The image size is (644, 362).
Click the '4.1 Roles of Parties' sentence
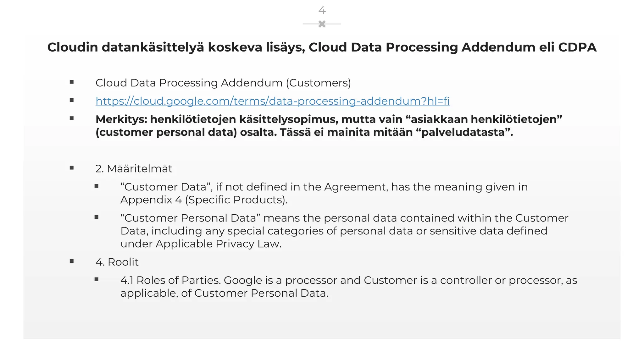point(348,287)
